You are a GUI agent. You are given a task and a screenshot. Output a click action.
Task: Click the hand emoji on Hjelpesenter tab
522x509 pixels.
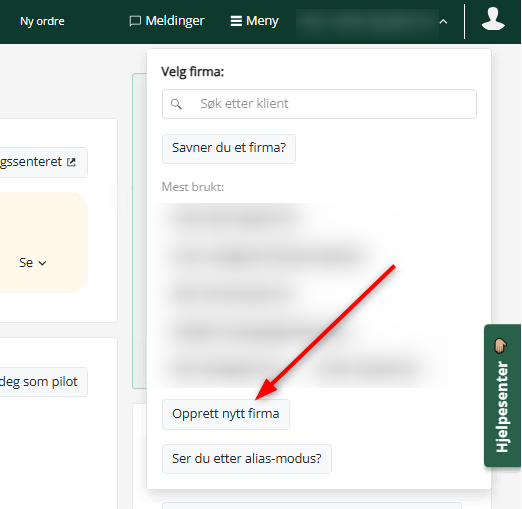point(501,346)
